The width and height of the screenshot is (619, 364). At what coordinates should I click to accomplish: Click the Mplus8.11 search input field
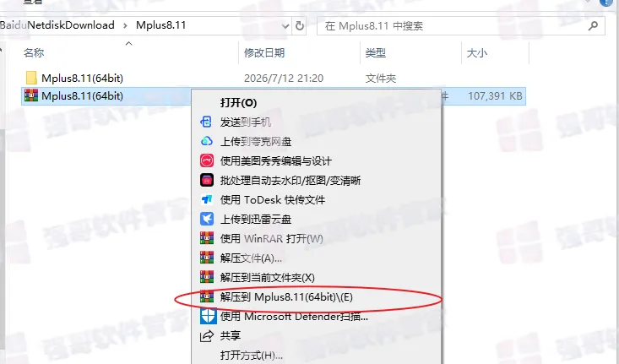click(x=454, y=26)
